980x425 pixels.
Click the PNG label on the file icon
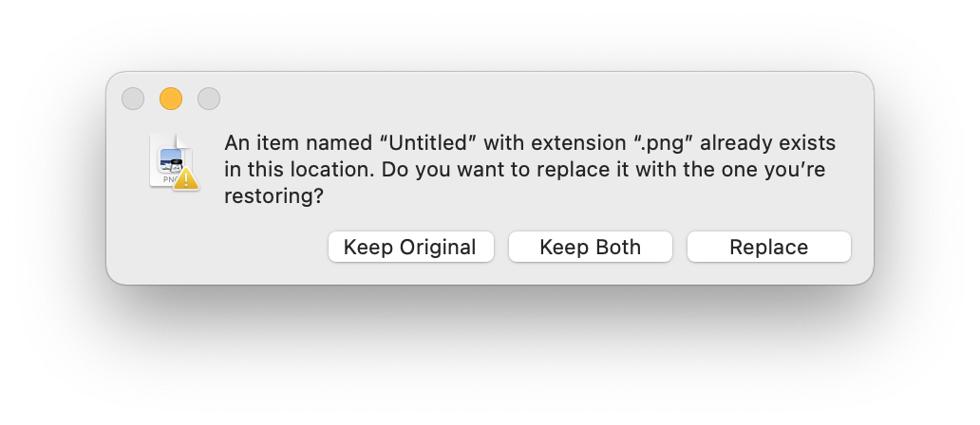[x=168, y=178]
